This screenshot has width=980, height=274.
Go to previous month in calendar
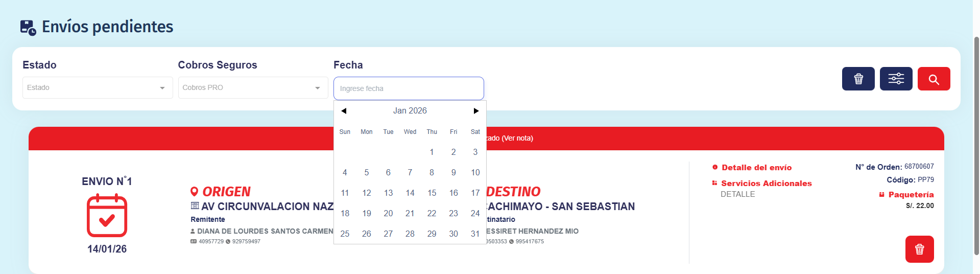click(x=344, y=111)
